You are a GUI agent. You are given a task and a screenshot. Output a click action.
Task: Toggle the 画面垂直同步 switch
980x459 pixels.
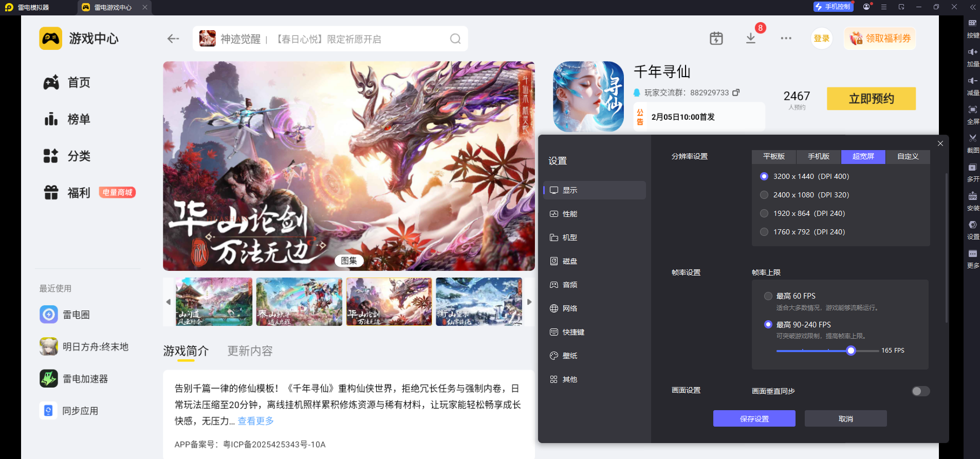tap(920, 391)
